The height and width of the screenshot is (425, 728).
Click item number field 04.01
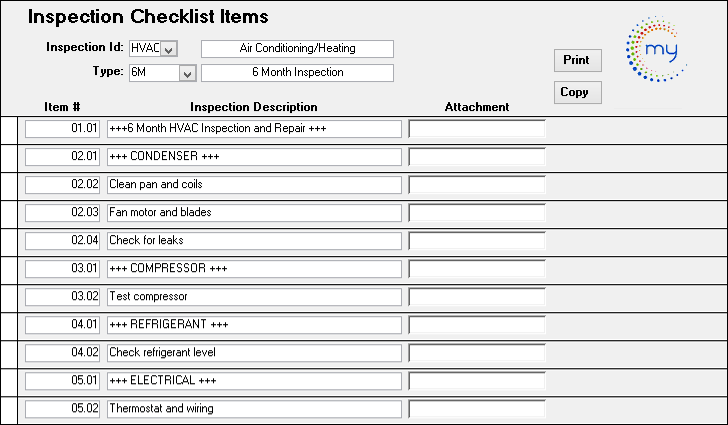(x=62, y=325)
